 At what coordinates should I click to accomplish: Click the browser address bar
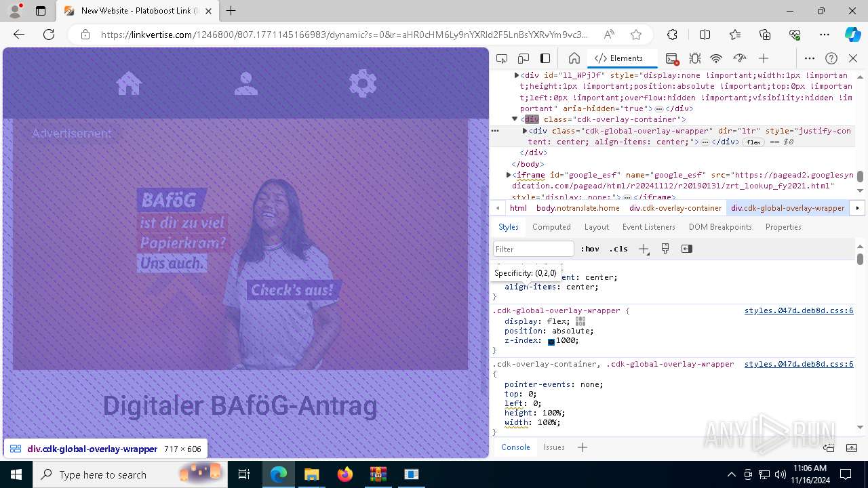click(x=344, y=35)
